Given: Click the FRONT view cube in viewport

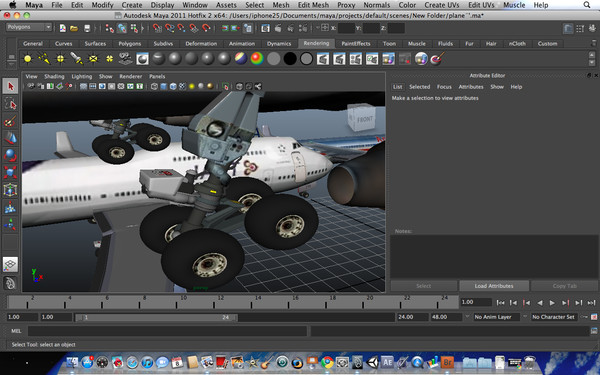Looking at the screenshot, I should pyautogui.click(x=360, y=117).
